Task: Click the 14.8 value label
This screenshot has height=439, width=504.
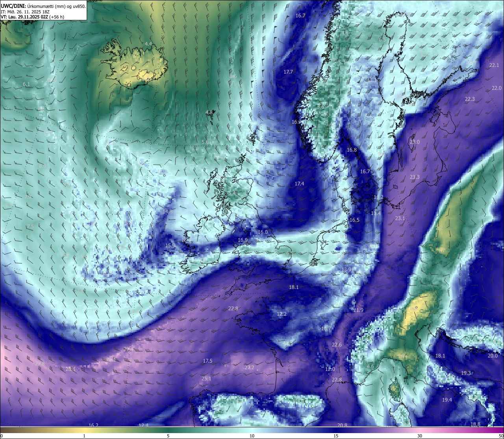Action: click(x=167, y=212)
